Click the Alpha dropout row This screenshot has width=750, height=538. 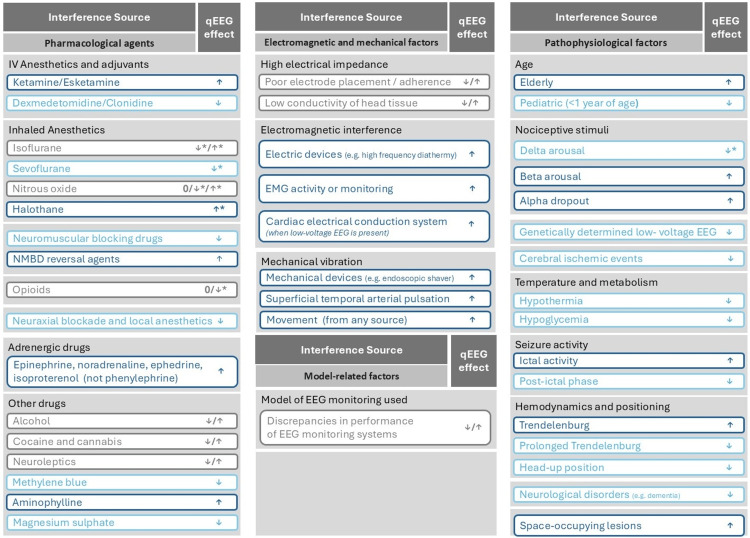click(x=629, y=201)
